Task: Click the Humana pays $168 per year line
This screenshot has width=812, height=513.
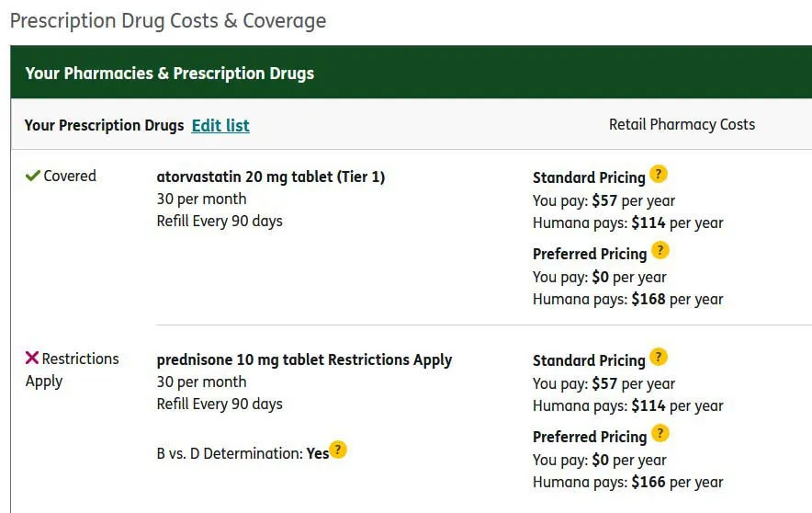Action: [x=627, y=299]
